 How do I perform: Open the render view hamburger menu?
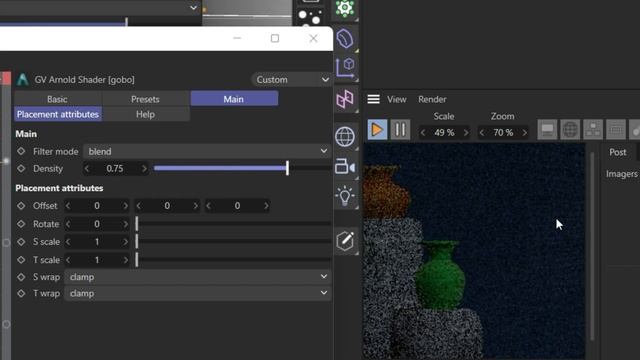tap(373, 99)
